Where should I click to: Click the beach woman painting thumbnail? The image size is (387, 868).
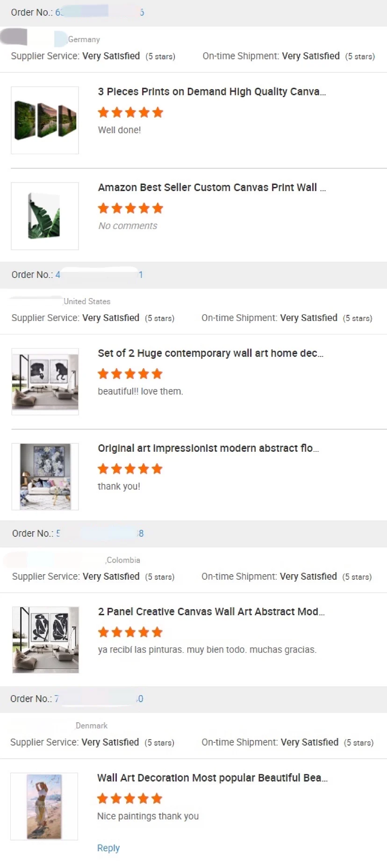pyautogui.click(x=44, y=806)
